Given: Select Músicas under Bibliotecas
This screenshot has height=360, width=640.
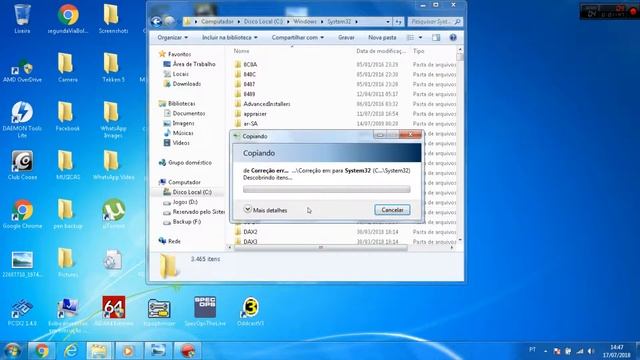Looking at the screenshot, I should (178, 133).
